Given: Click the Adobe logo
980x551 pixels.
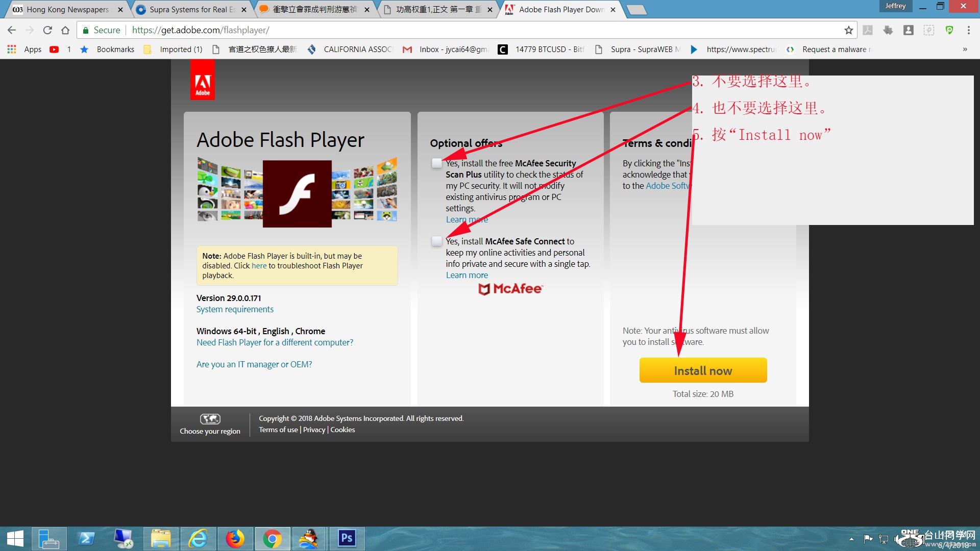Looking at the screenshot, I should (203, 80).
